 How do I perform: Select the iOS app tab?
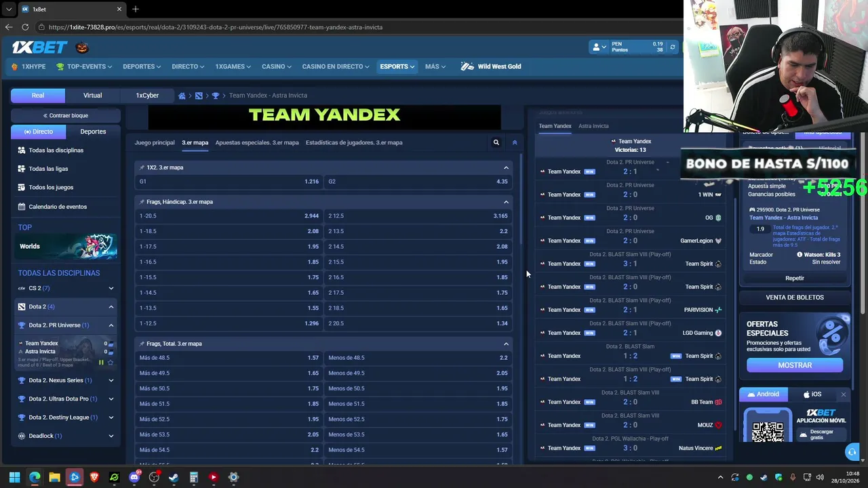coord(812,394)
